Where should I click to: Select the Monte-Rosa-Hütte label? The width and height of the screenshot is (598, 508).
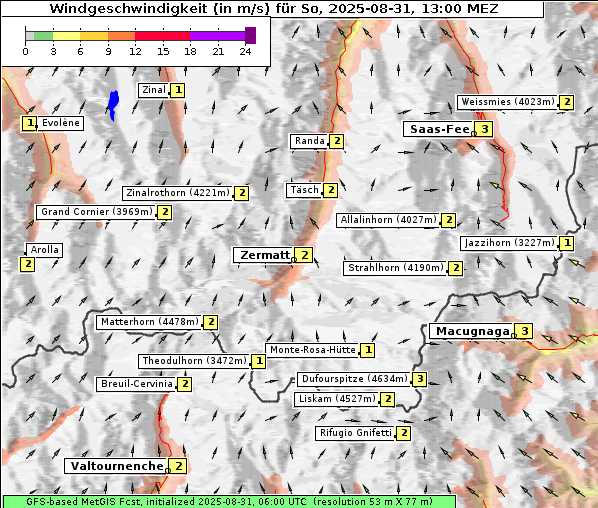click(313, 350)
